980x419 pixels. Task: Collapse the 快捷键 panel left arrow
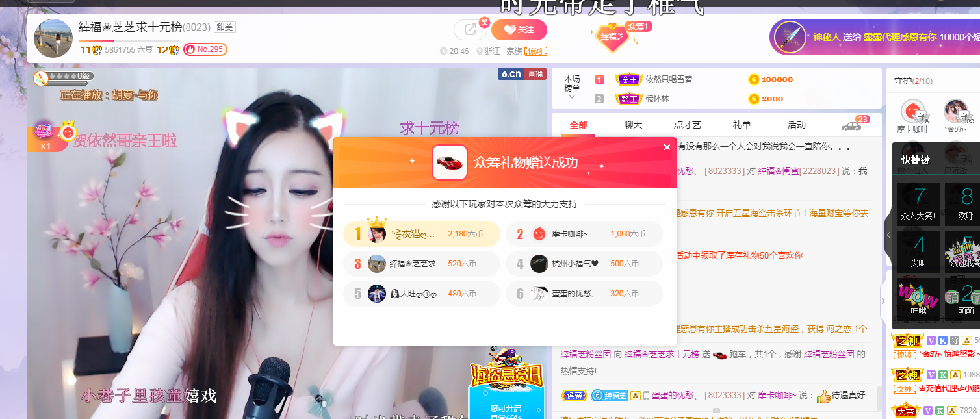pyautogui.click(x=888, y=235)
